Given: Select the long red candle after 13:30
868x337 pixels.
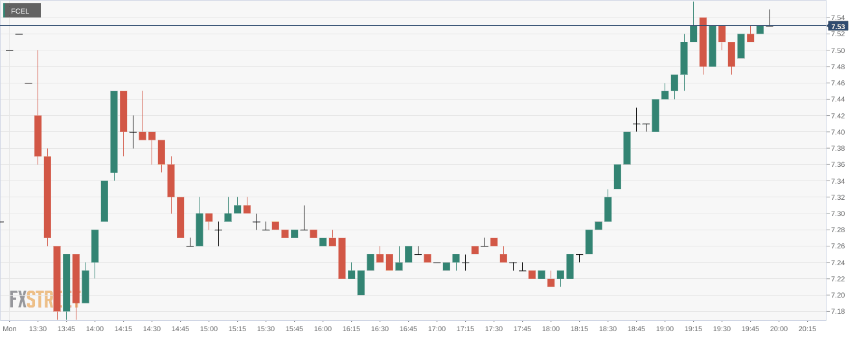Looking at the screenshot, I should 47,197.
